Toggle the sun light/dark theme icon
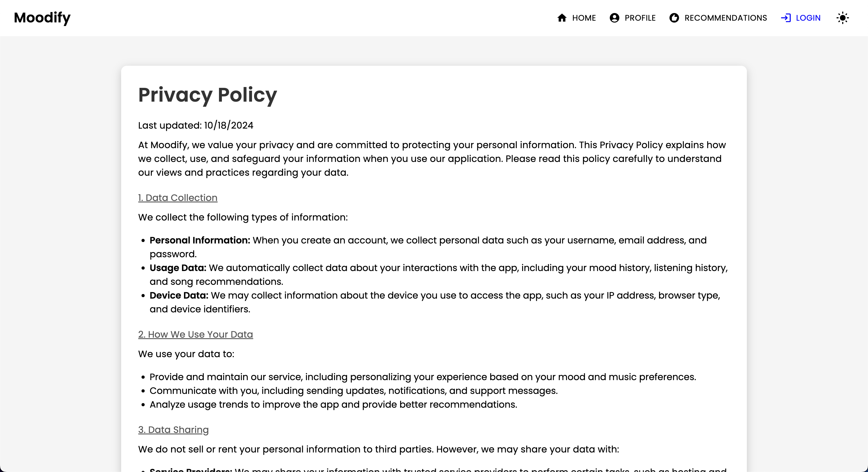The height and width of the screenshot is (472, 868). pyautogui.click(x=842, y=18)
